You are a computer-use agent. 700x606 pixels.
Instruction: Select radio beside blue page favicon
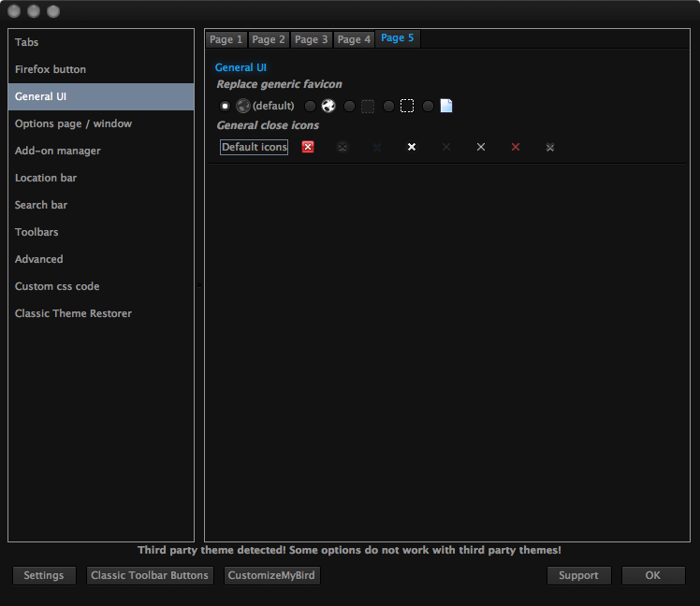pos(428,106)
